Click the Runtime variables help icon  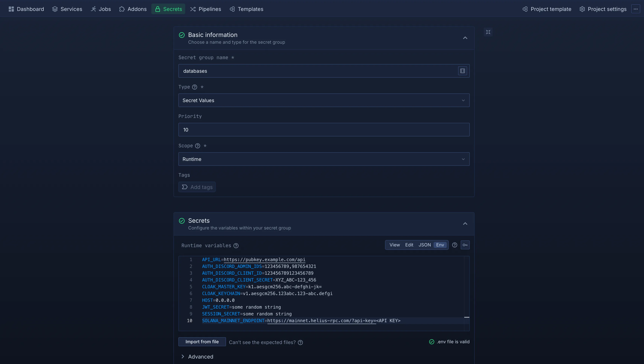pyautogui.click(x=236, y=246)
